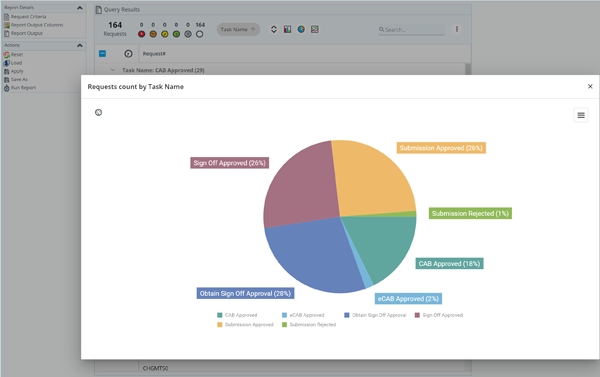Click the Sign Off Approved (26%) label

pos(230,163)
